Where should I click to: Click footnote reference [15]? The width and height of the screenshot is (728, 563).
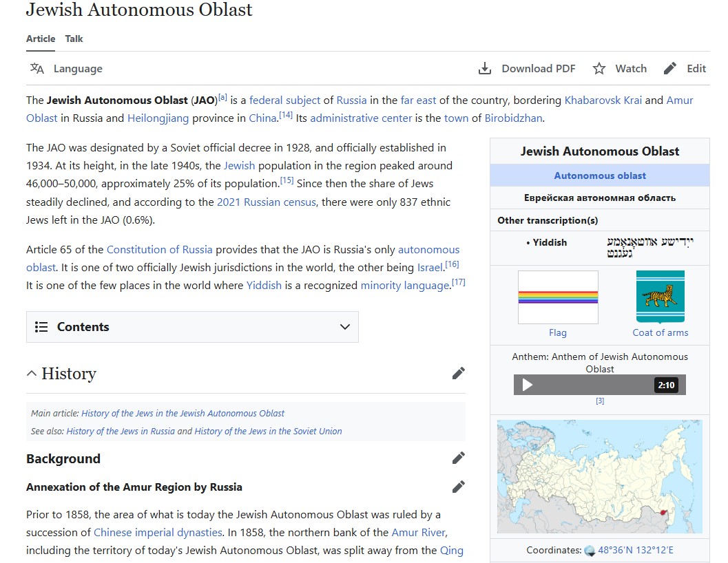pyautogui.click(x=287, y=180)
